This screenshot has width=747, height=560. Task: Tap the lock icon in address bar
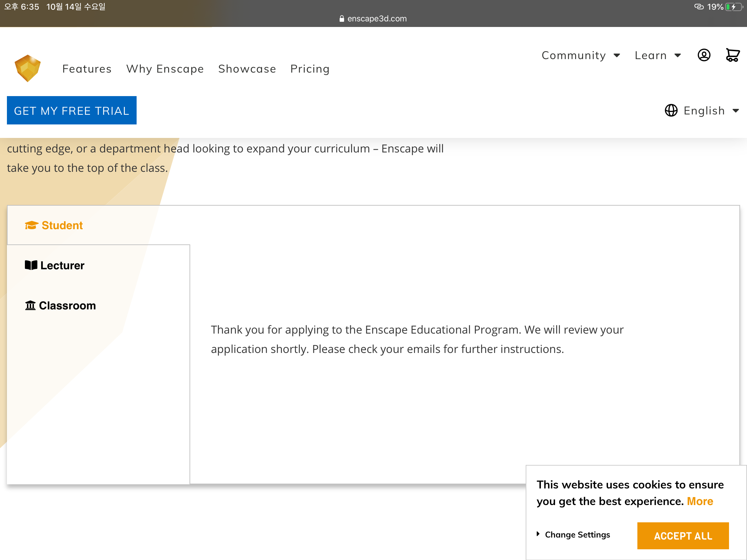tap(342, 19)
